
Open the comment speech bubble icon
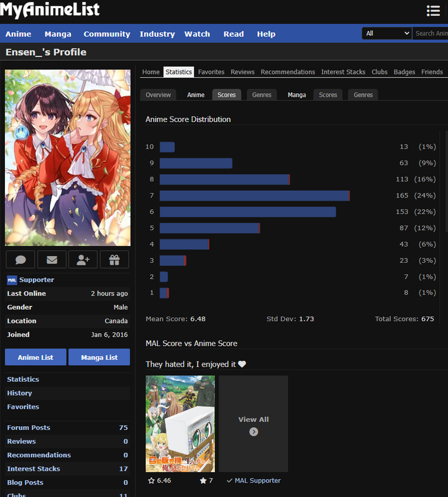pos(21,260)
